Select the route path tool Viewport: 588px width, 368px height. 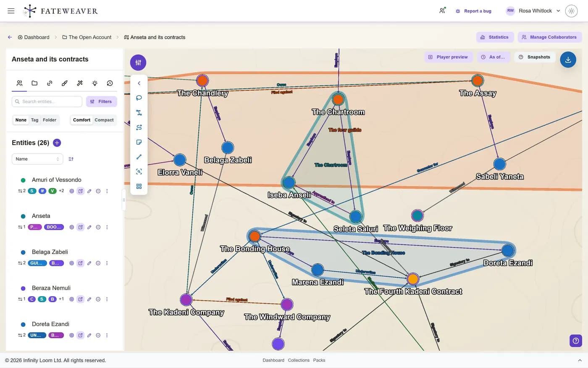click(x=139, y=127)
